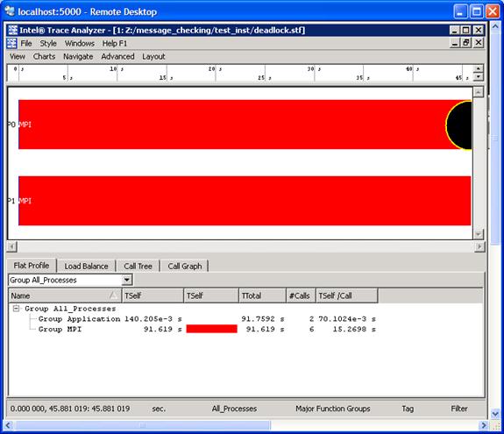
Task: Click the P0 process label
Action: click(11, 125)
